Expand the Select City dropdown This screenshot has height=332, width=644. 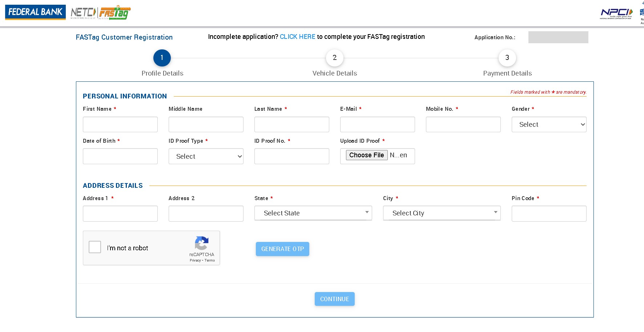pyautogui.click(x=441, y=213)
